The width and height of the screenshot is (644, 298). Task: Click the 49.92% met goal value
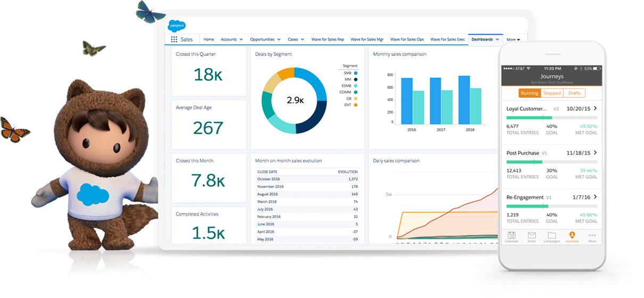click(589, 126)
